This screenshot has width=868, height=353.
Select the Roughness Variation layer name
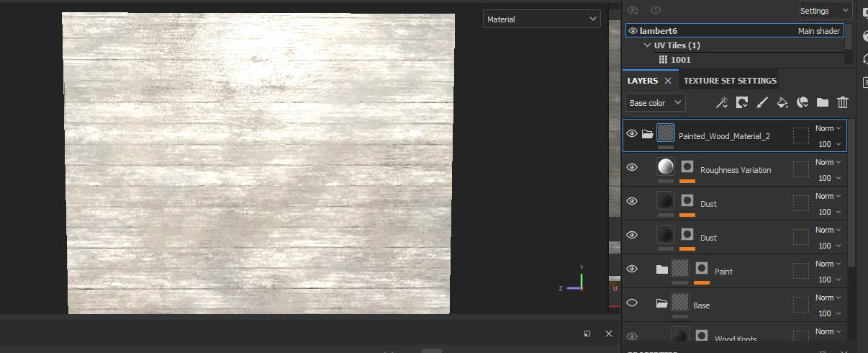pyautogui.click(x=736, y=170)
